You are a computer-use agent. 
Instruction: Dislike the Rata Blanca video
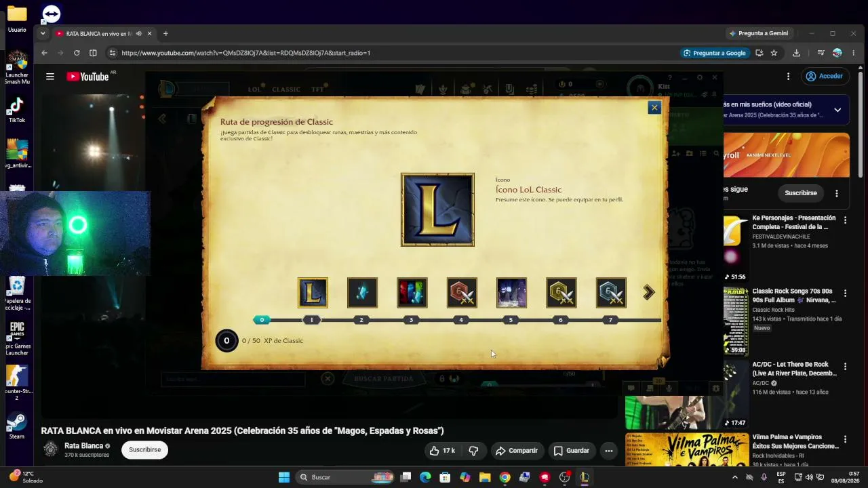473,451
